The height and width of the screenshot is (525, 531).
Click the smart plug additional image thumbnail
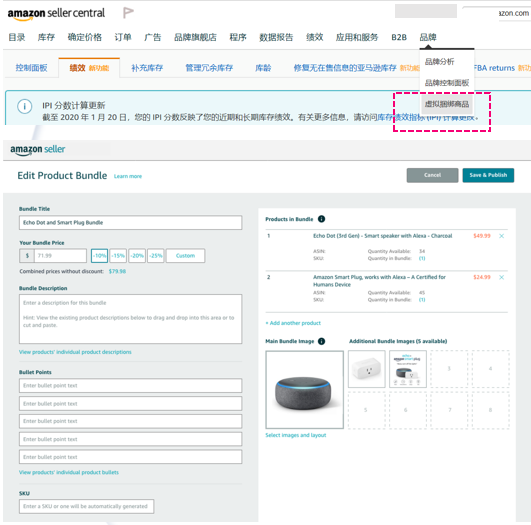[367, 369]
